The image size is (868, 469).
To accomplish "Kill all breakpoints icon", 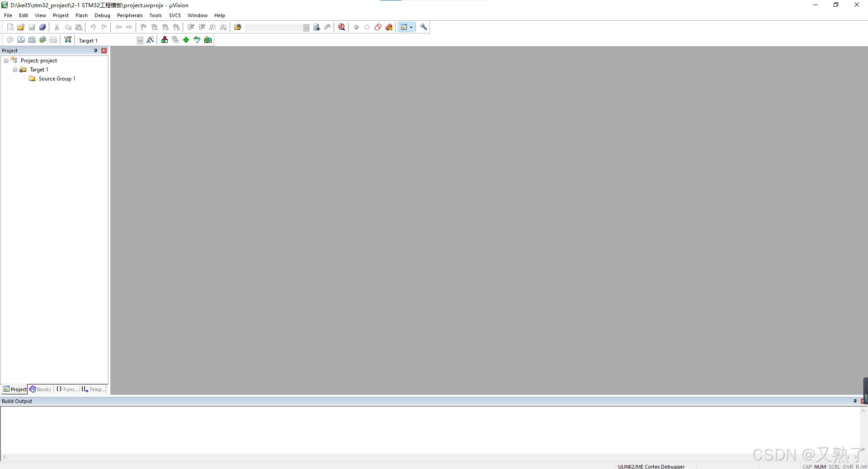I will click(389, 27).
